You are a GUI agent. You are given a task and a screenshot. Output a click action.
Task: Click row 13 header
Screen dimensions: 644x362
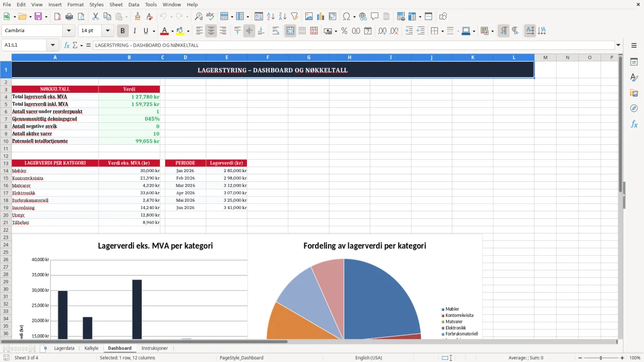pyautogui.click(x=6, y=163)
